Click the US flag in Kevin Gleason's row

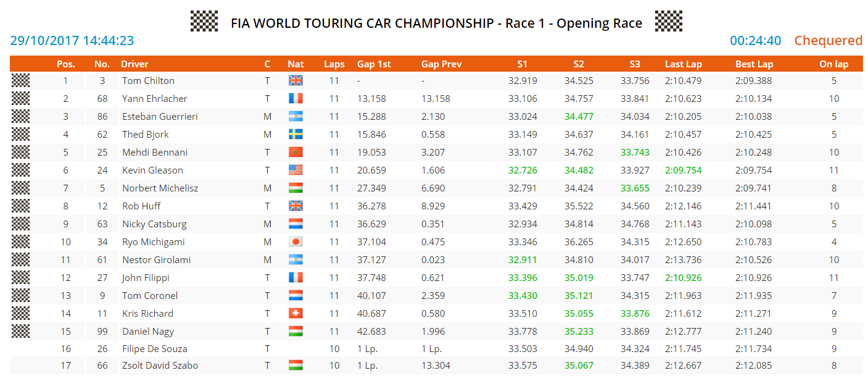(296, 170)
